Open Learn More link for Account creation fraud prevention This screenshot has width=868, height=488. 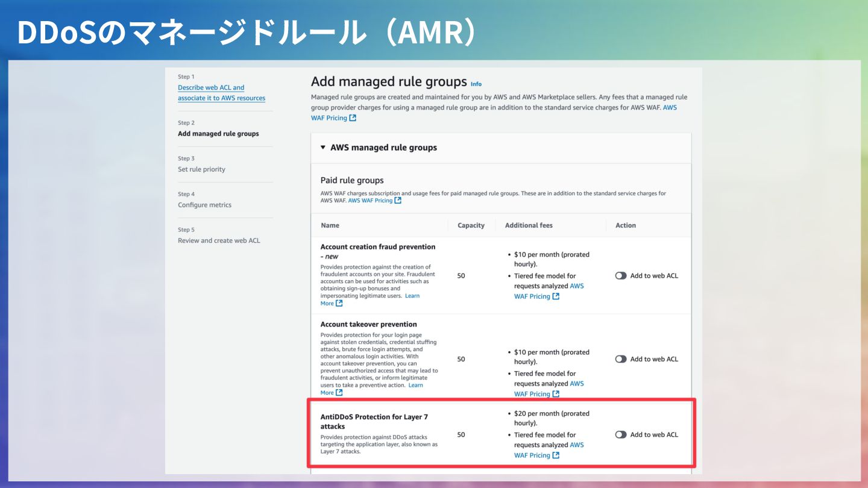tap(370, 299)
